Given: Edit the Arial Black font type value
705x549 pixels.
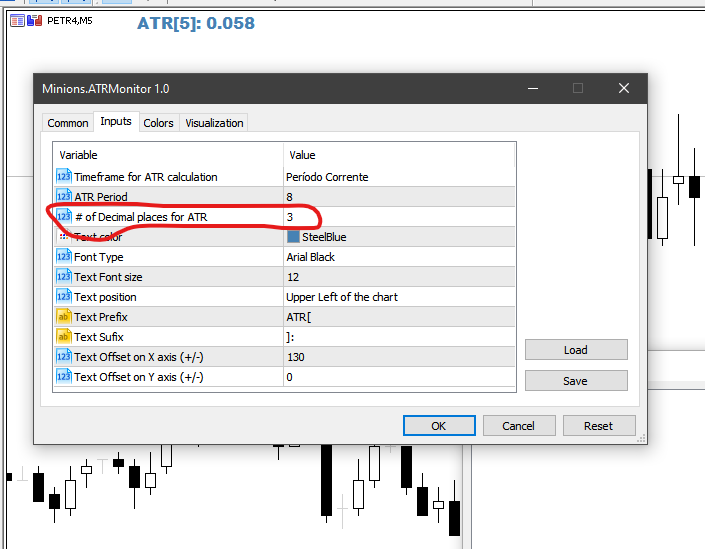Looking at the screenshot, I should tap(399, 257).
